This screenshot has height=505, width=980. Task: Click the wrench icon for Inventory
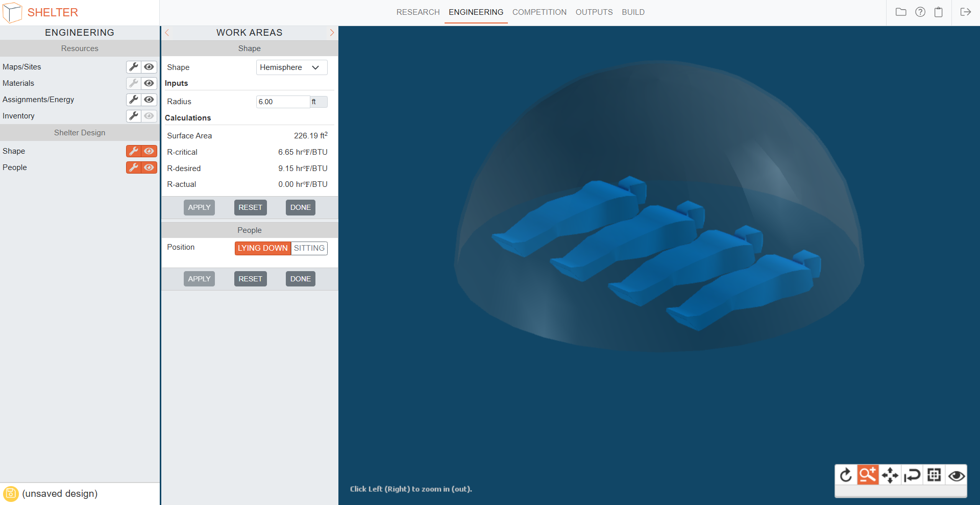pyautogui.click(x=134, y=116)
